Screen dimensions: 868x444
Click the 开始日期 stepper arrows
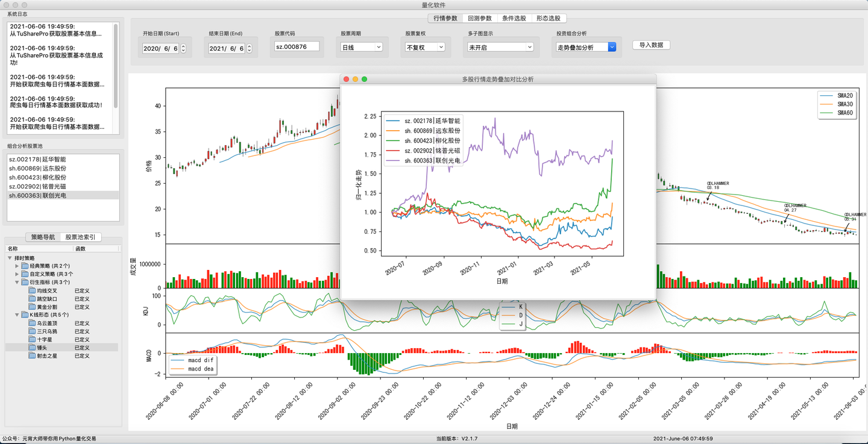183,48
